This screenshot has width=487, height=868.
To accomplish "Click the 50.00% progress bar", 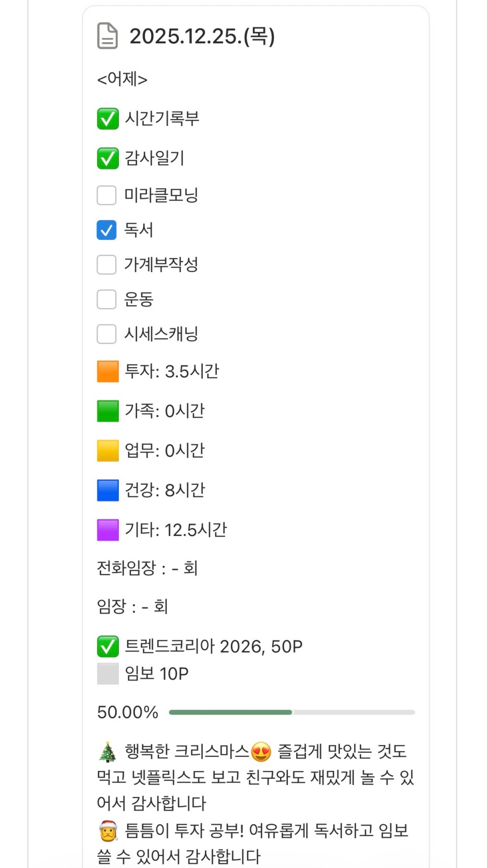I will coord(291,712).
